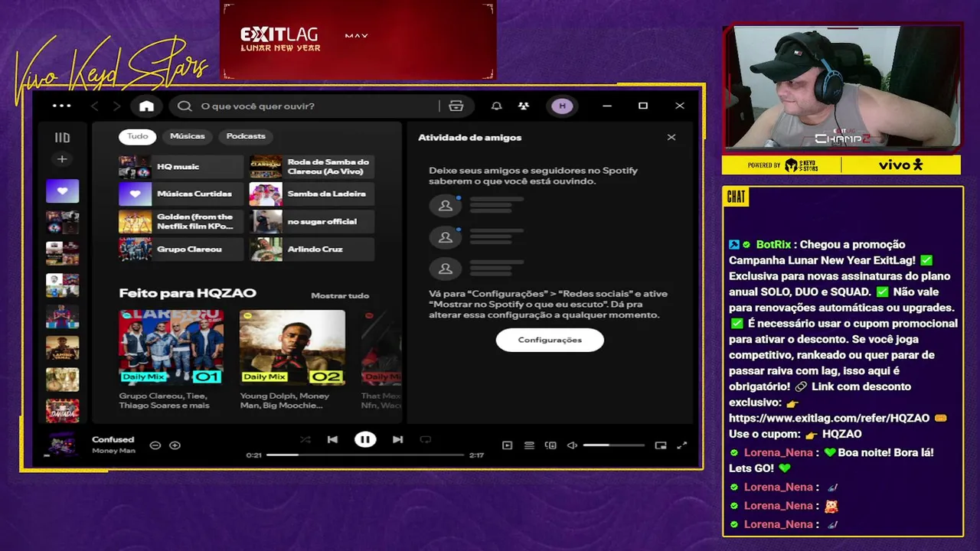Open the Spotify three-dots menu
The width and height of the screenshot is (980, 551).
[61, 106]
